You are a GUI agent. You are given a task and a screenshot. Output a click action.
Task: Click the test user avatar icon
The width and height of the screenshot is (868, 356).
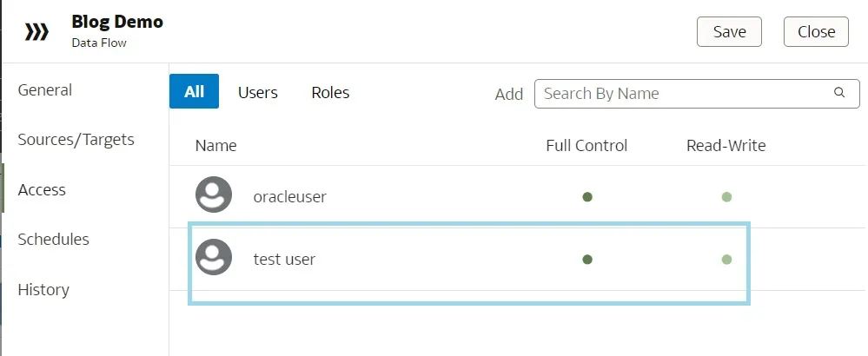[214, 258]
